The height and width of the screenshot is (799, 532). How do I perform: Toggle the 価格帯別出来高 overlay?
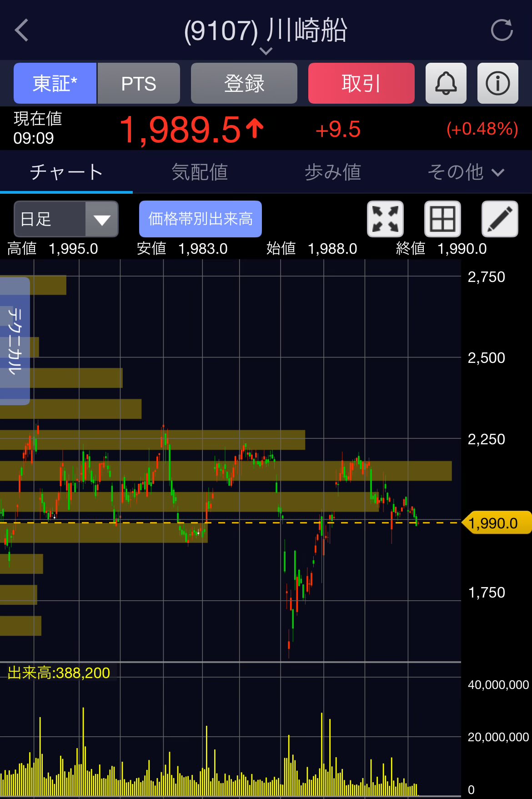tap(201, 219)
